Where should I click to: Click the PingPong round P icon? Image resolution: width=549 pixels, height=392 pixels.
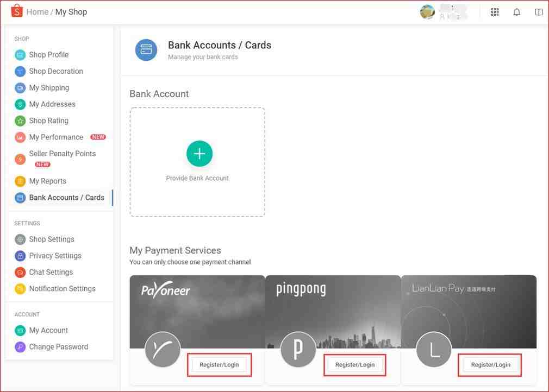[298, 350]
